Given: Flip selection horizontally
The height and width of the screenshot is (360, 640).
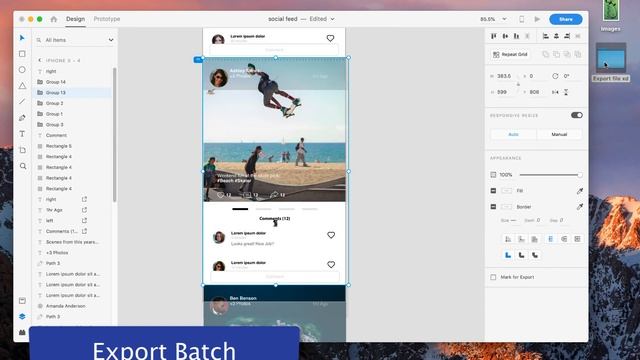Looking at the screenshot, I should click(555, 92).
